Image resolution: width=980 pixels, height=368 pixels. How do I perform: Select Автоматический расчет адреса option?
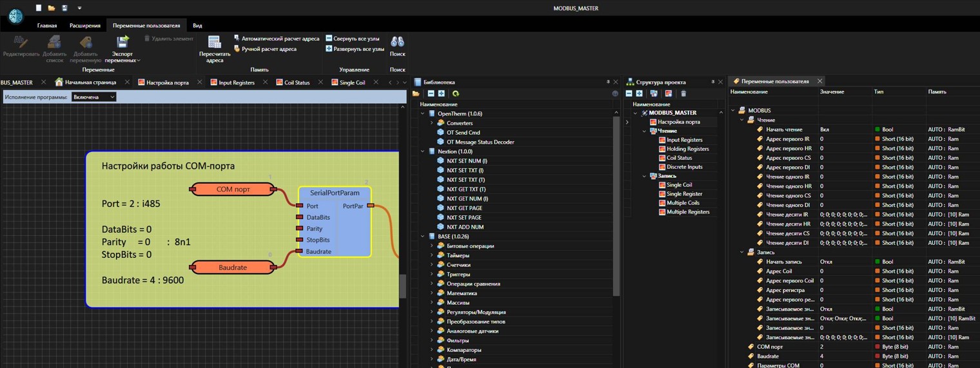point(276,39)
